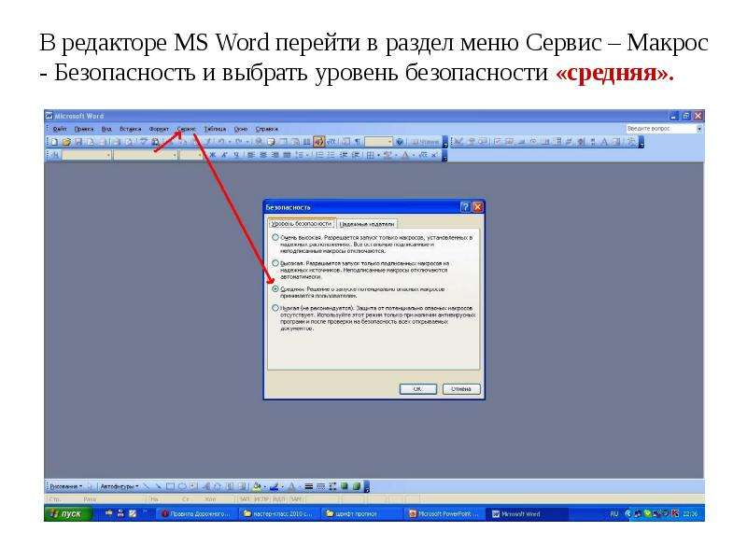Screen dimensions: 747x560
Task: Click the Word help question icon
Action: [x=400, y=142]
